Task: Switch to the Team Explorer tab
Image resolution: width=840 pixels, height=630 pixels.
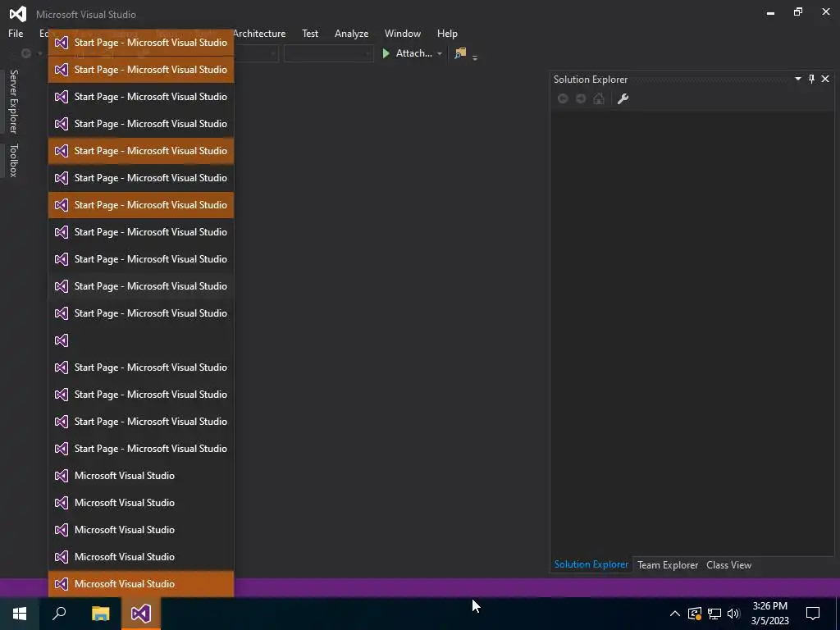Action: [668, 564]
